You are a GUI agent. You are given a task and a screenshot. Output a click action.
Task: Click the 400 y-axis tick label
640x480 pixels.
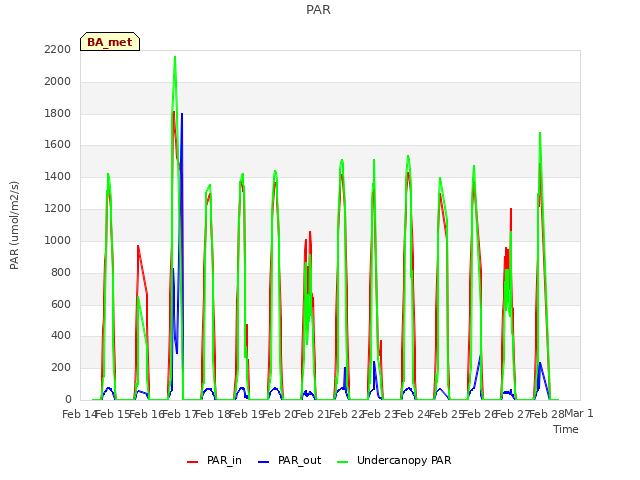tap(61, 336)
